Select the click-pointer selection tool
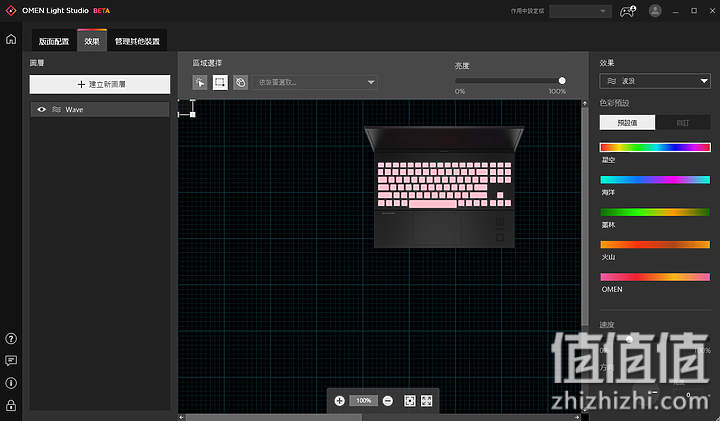The height and width of the screenshot is (421, 720). click(200, 83)
